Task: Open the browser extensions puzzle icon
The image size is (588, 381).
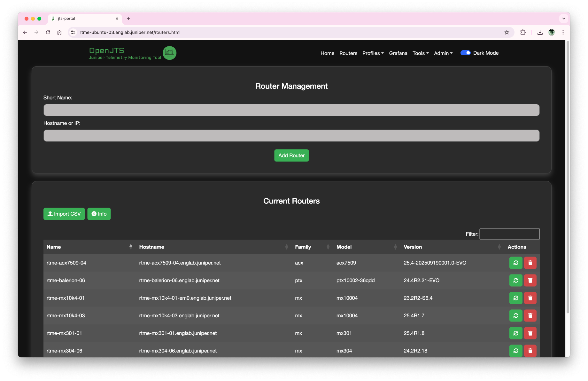Action: [x=523, y=32]
